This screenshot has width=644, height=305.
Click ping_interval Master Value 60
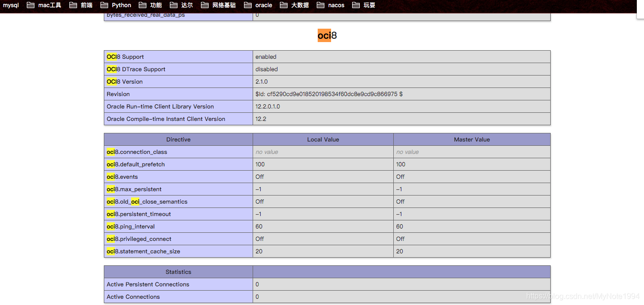pos(400,227)
